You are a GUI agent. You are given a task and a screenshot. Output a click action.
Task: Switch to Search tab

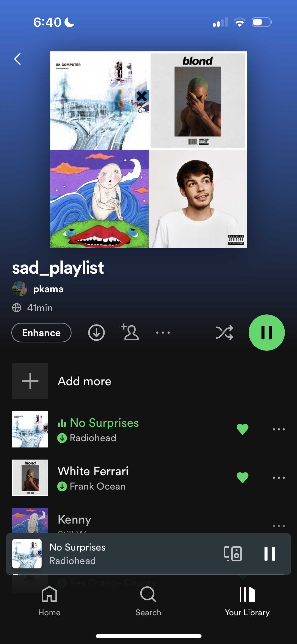tap(148, 601)
